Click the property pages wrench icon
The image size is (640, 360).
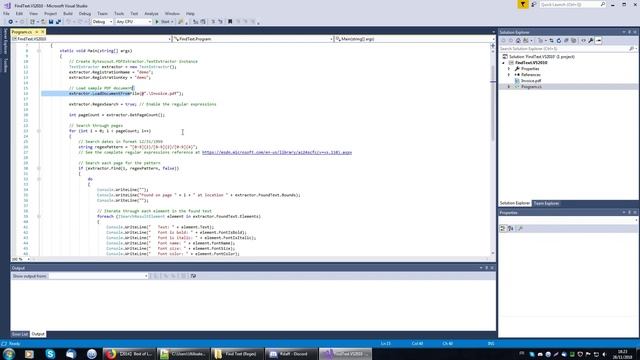[x=520, y=229]
